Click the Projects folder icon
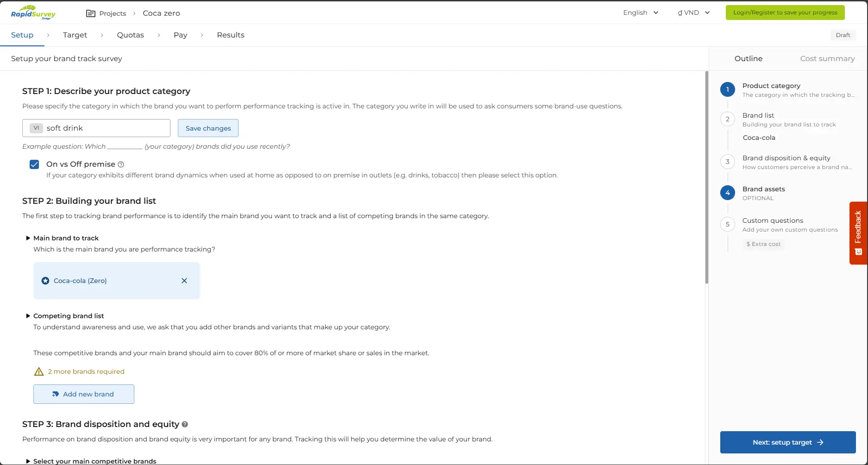868x465 pixels. pos(91,13)
